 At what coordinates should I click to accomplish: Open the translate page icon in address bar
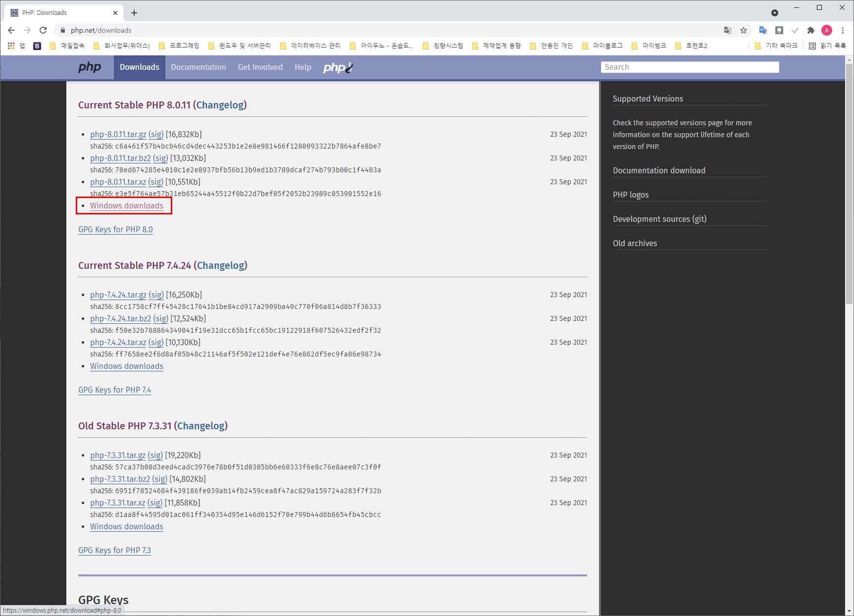tap(728, 30)
